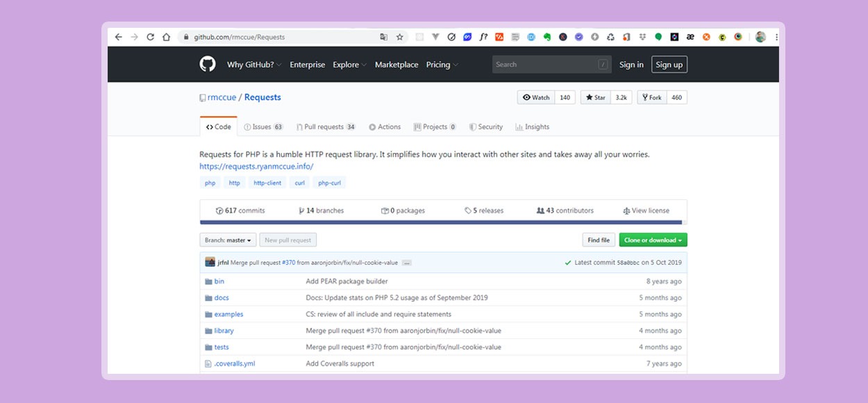868x403 pixels.
Task: Open the rmccue owner link
Action: coord(222,97)
